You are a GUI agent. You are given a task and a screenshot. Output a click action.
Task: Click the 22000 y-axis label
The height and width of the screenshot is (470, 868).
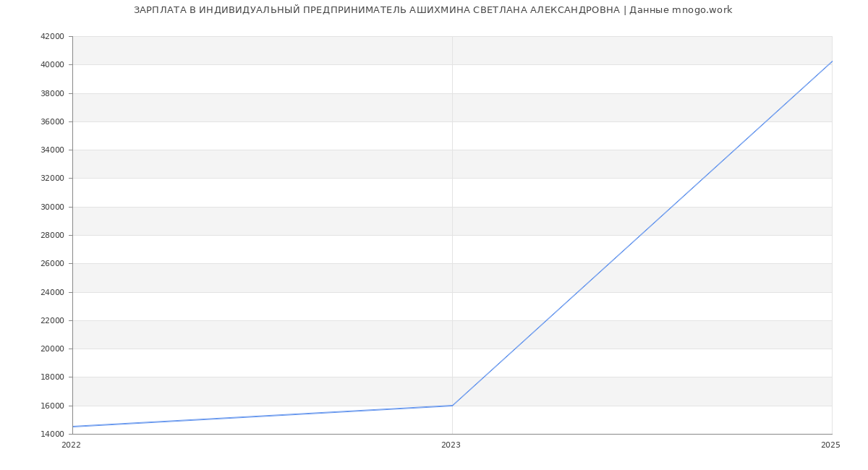tap(52, 320)
